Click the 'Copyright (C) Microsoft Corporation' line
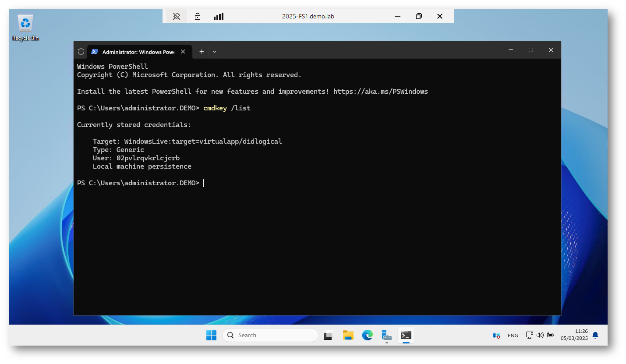This screenshot has width=626, height=364. 189,75
